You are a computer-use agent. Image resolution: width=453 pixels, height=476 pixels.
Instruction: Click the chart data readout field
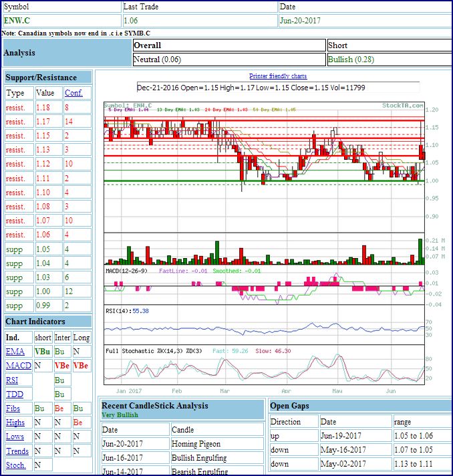pyautogui.click(x=278, y=88)
